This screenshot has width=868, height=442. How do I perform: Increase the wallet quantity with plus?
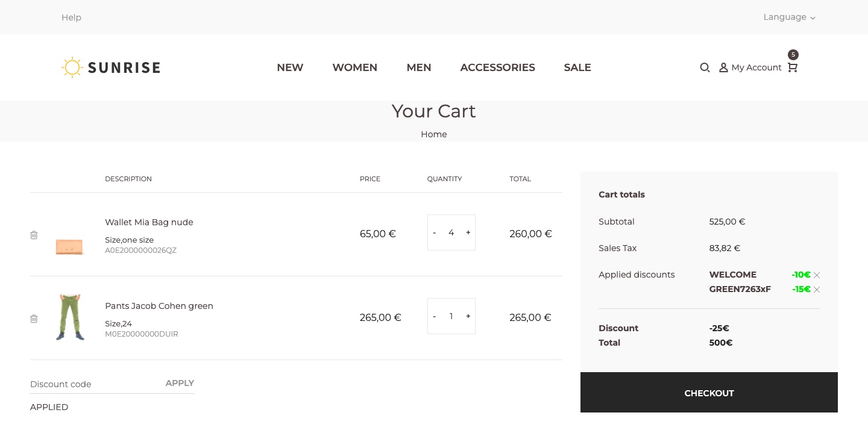coord(468,232)
